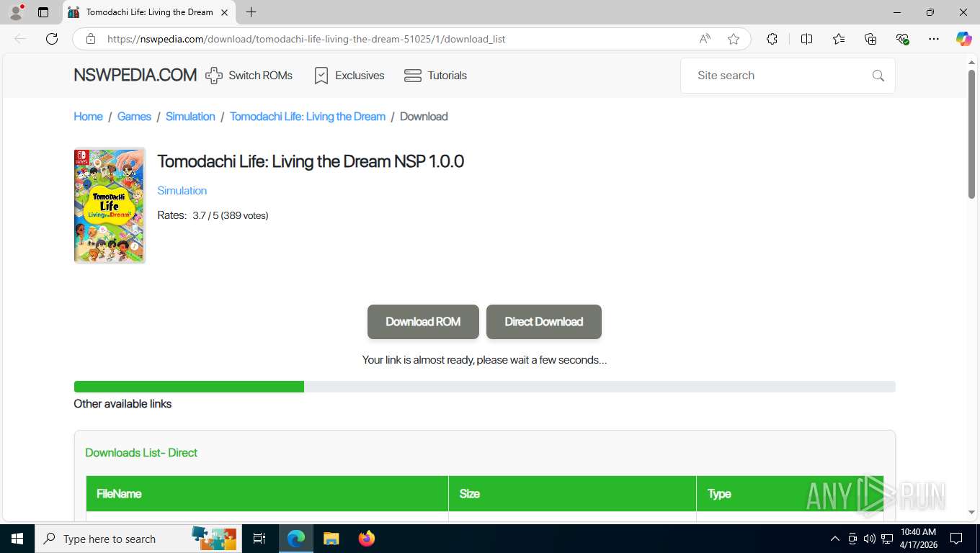Open a new browser tab
This screenshot has height=553, width=980.
tap(251, 12)
